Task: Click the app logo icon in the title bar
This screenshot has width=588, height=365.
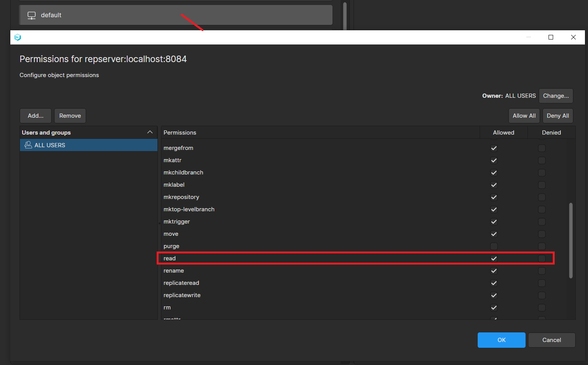Action: [x=18, y=37]
